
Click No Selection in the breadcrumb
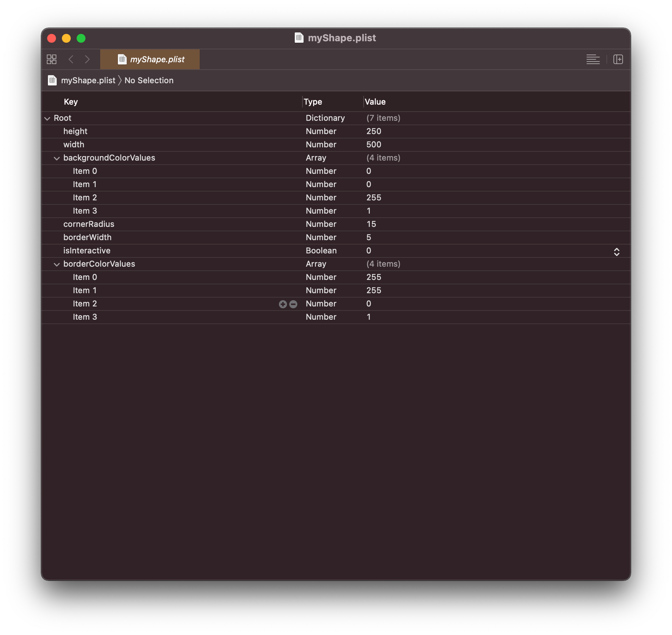(149, 80)
